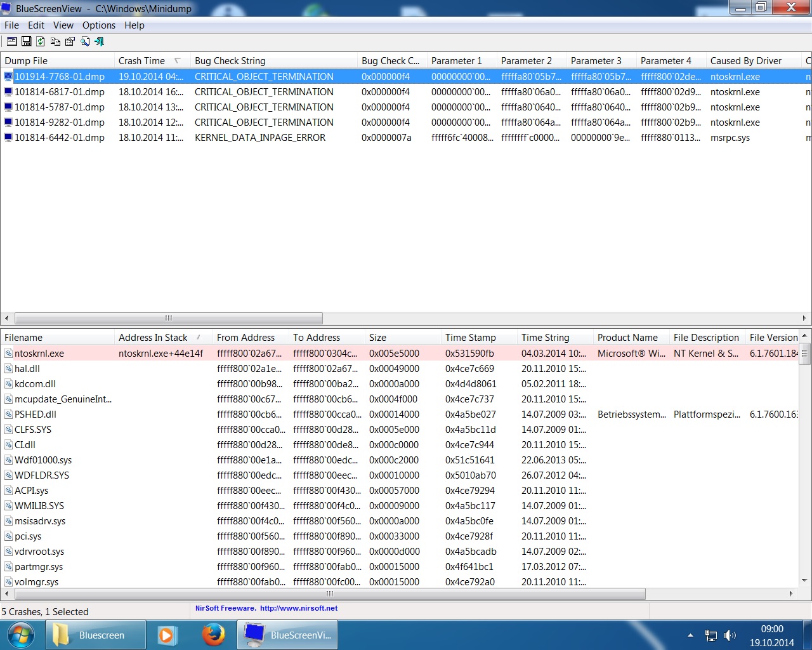Screen dimensions: 812x650
Task: Click the BlueScreenVi... taskbar button
Action: (287, 635)
